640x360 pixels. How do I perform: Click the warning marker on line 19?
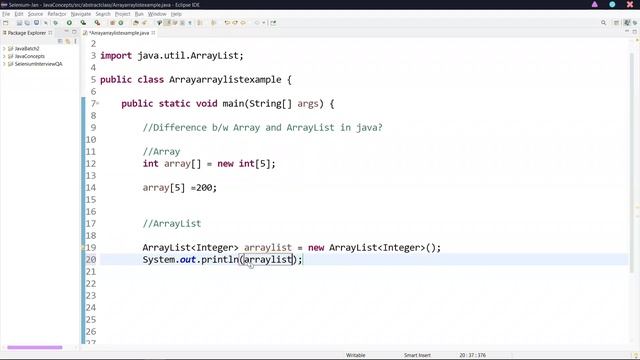83,248
